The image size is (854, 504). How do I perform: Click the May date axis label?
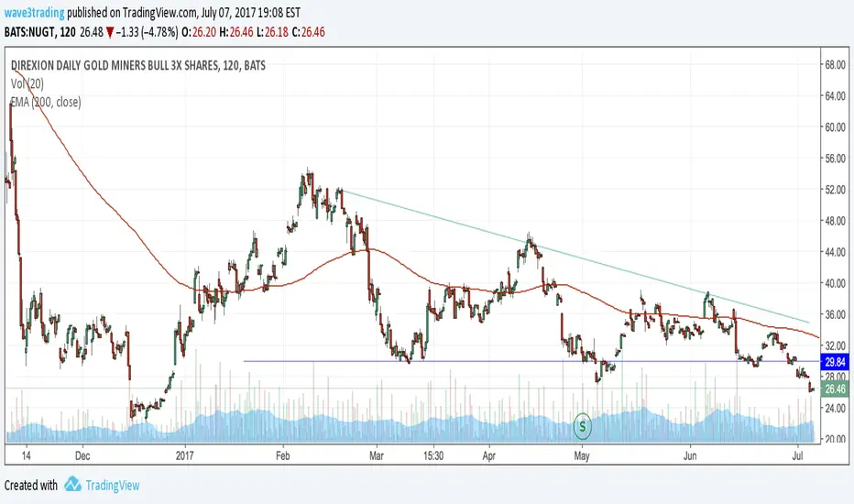[x=582, y=455]
